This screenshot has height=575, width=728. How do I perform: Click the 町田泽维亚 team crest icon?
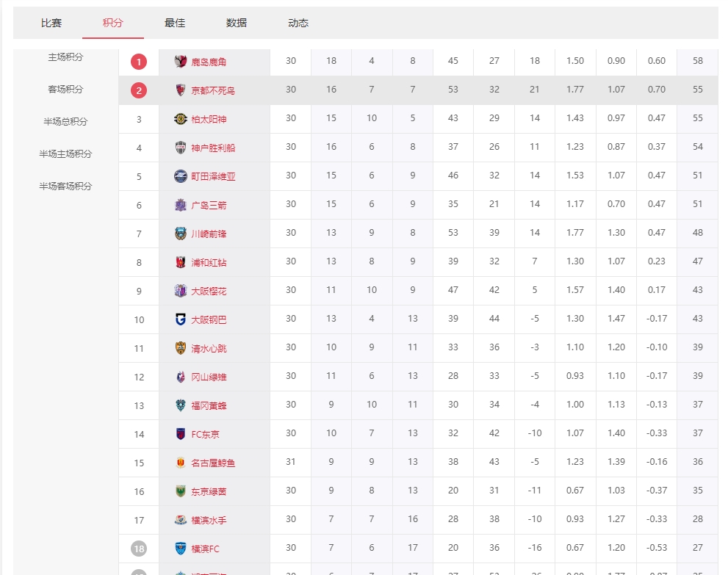coord(181,176)
